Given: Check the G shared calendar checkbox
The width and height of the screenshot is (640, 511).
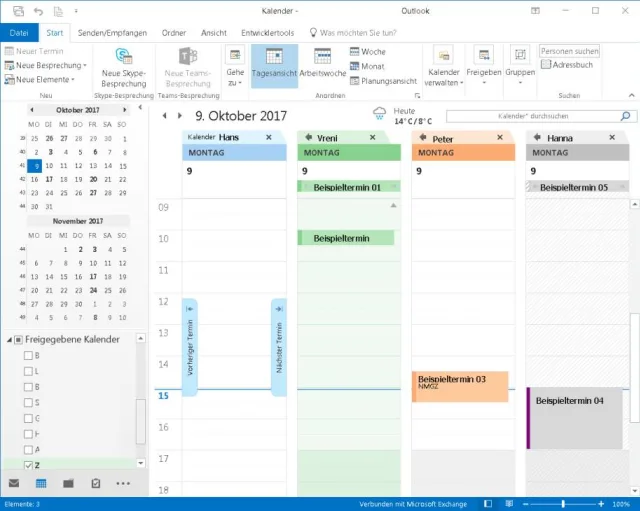Looking at the screenshot, I should coord(28,418).
